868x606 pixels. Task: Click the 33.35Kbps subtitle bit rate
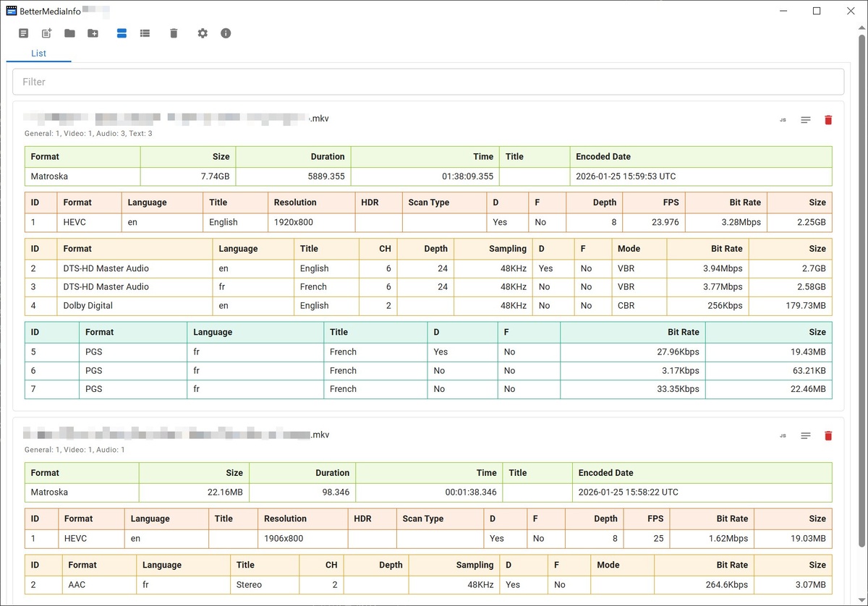tap(633, 388)
